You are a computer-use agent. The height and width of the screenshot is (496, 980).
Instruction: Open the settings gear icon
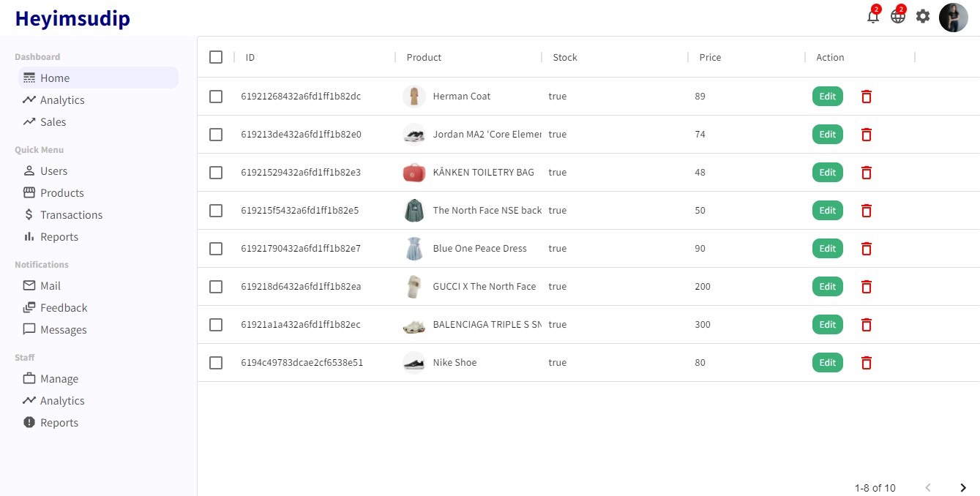point(923,16)
